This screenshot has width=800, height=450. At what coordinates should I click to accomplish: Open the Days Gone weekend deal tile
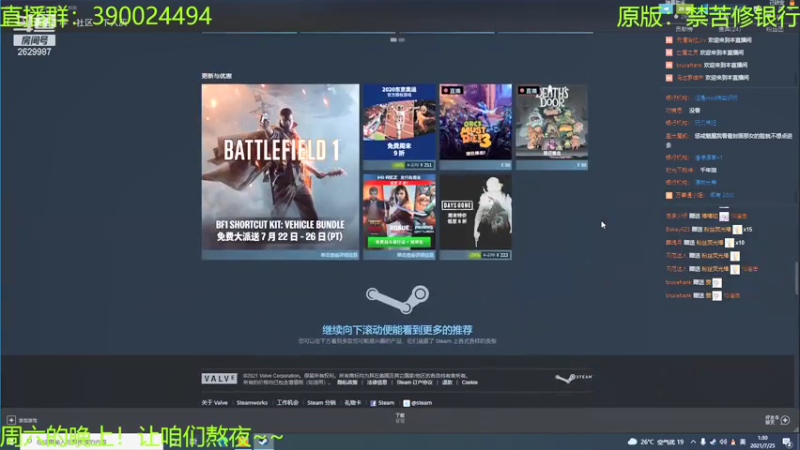(476, 217)
